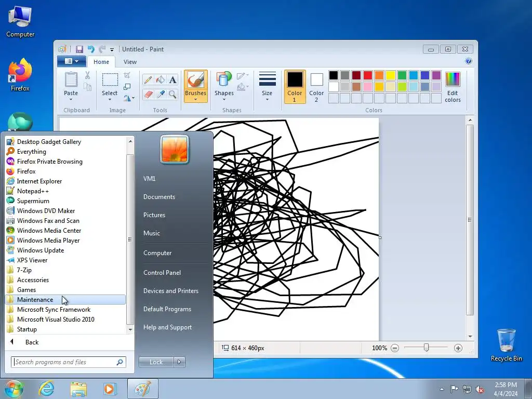The image size is (532, 399).
Task: Launch Windows Media Player from taskbar
Action: point(109,389)
